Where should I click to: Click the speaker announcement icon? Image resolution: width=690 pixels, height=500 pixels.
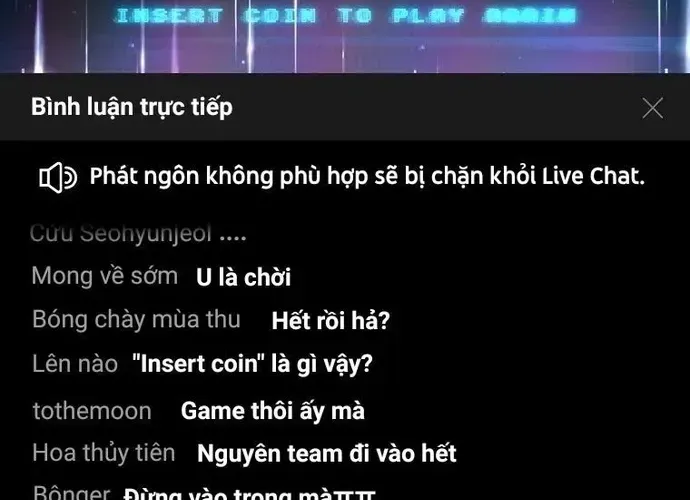click(x=58, y=178)
